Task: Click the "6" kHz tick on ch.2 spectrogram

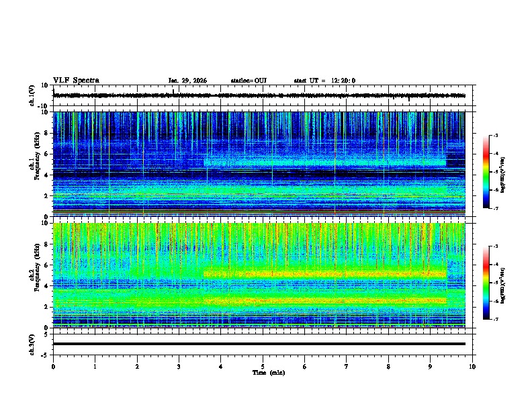Action: (48, 265)
